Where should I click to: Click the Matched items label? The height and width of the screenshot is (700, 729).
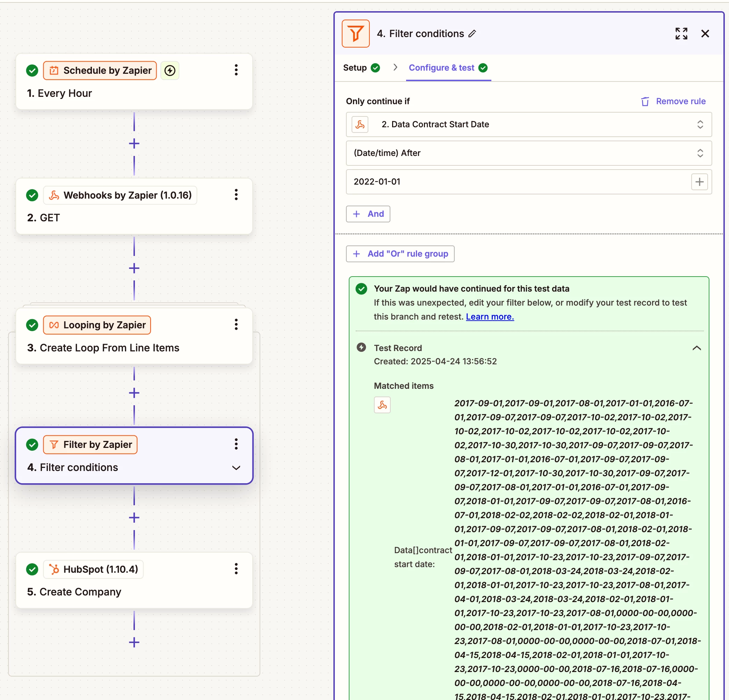pyautogui.click(x=404, y=386)
